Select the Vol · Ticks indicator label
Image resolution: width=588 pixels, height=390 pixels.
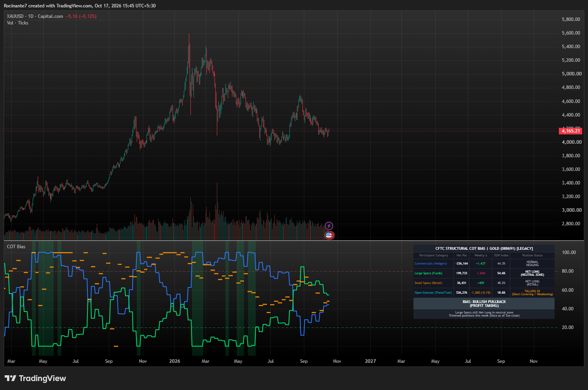[17, 23]
